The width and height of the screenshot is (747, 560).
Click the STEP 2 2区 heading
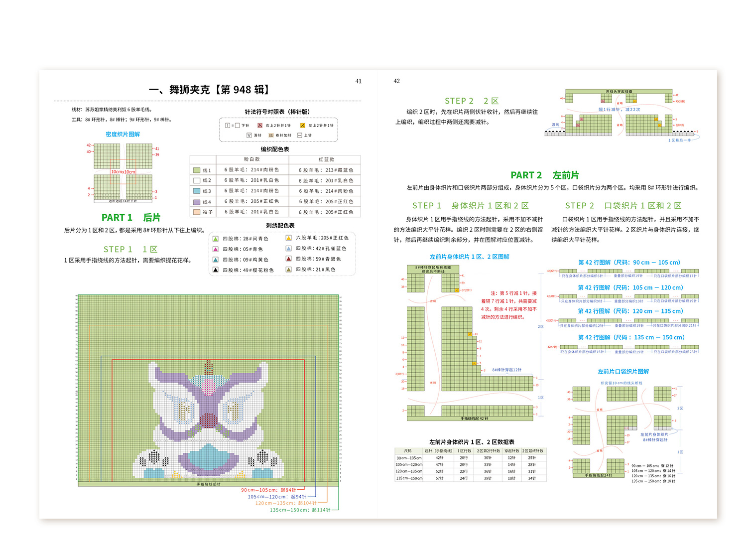(x=472, y=101)
